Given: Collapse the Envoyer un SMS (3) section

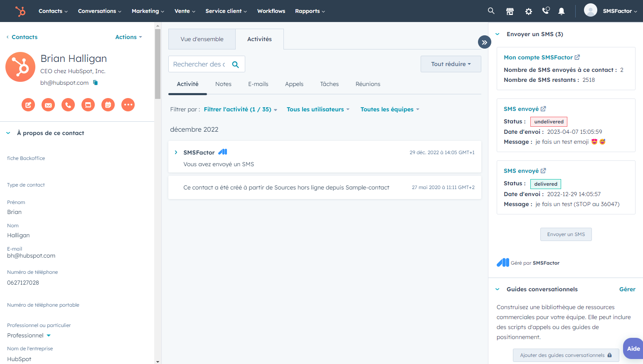Looking at the screenshot, I should point(497,34).
